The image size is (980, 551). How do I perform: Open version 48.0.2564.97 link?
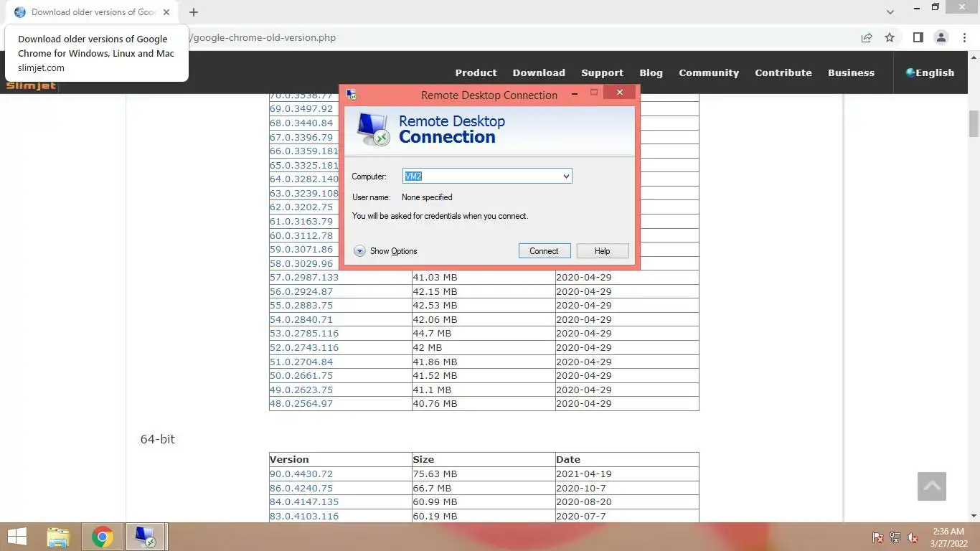tap(301, 403)
